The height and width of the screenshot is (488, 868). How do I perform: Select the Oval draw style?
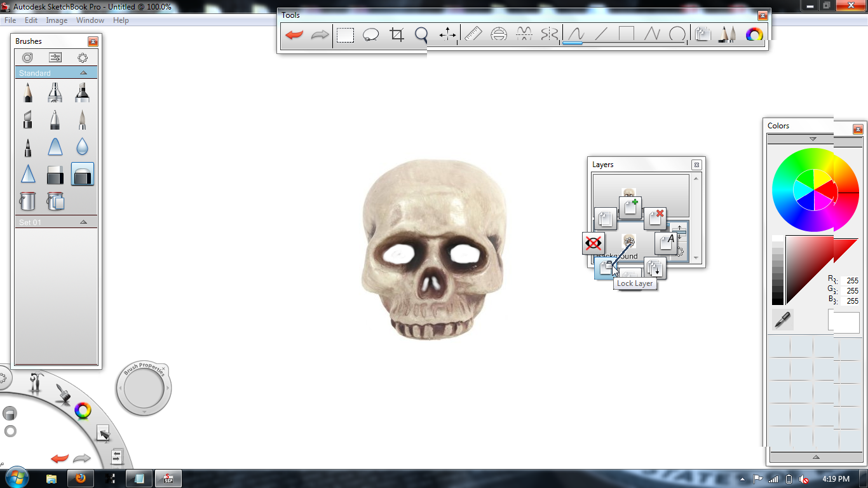677,35
